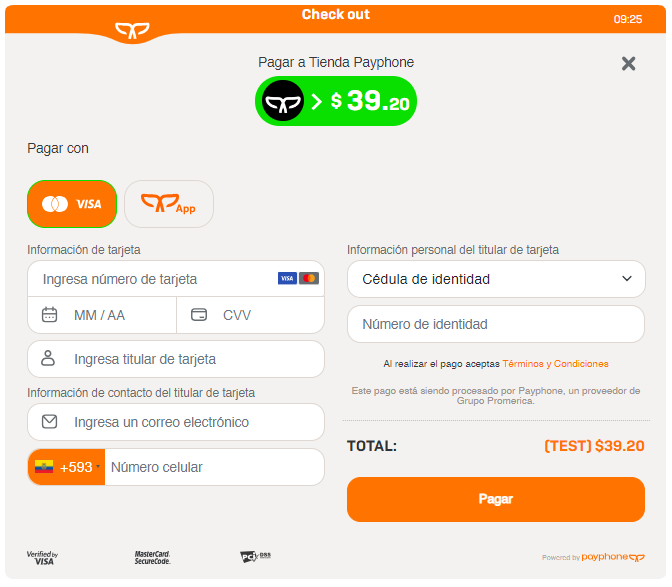Select the Visa/Mastercard payment method
The image size is (672, 587).
pyautogui.click(x=72, y=204)
